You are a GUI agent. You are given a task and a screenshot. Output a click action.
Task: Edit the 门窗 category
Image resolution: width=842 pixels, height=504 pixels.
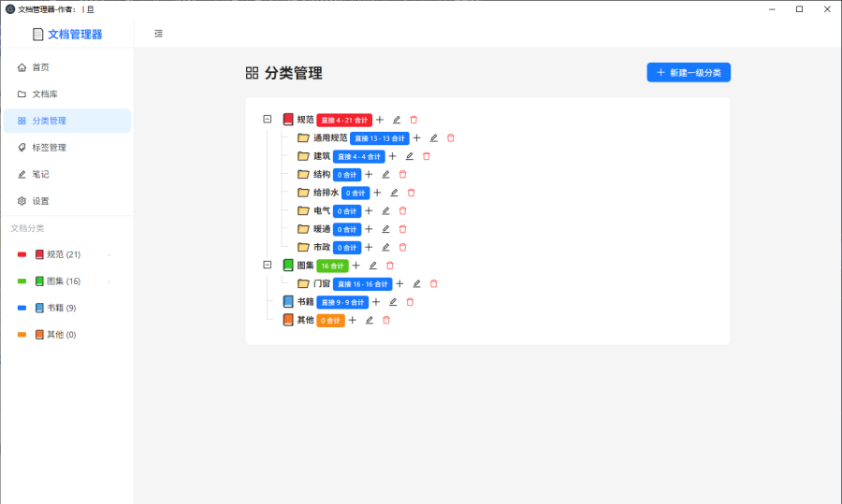416,284
